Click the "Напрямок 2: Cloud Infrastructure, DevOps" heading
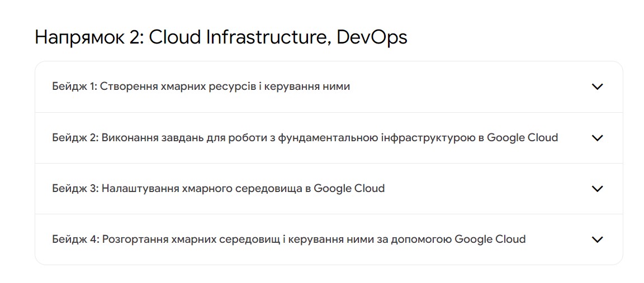This screenshot has width=644, height=283. tap(221, 38)
